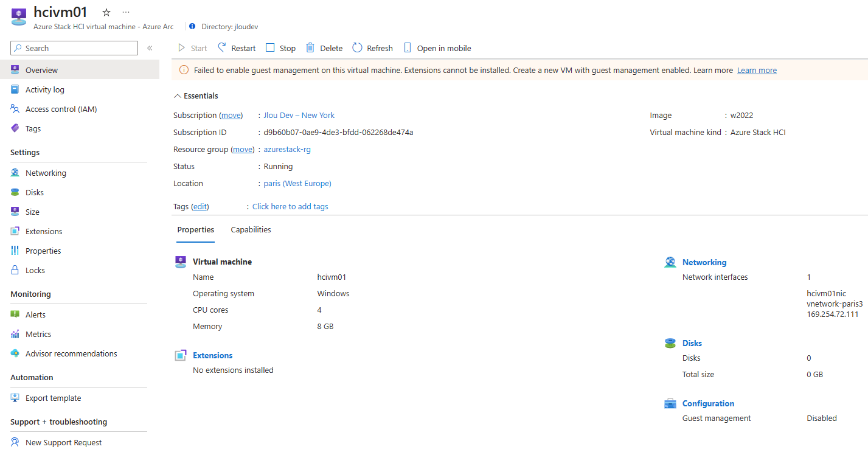Click the Virtual machine icon in Properties

click(x=181, y=262)
